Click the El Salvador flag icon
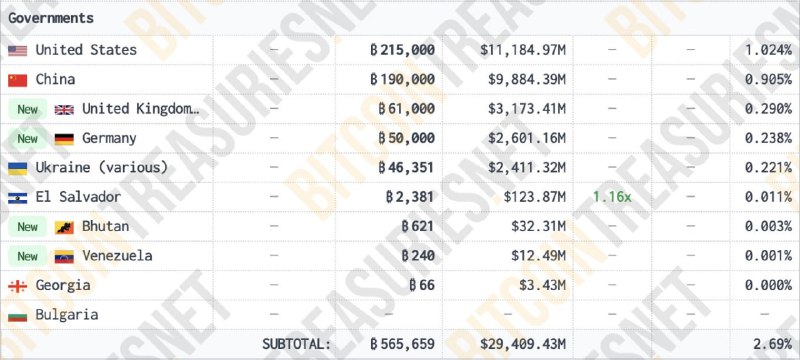Viewport: 800px width, 360px height. tap(17, 197)
